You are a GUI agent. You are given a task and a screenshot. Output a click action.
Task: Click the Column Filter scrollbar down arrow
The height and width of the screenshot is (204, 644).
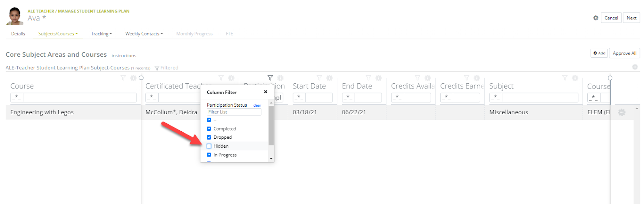click(271, 159)
